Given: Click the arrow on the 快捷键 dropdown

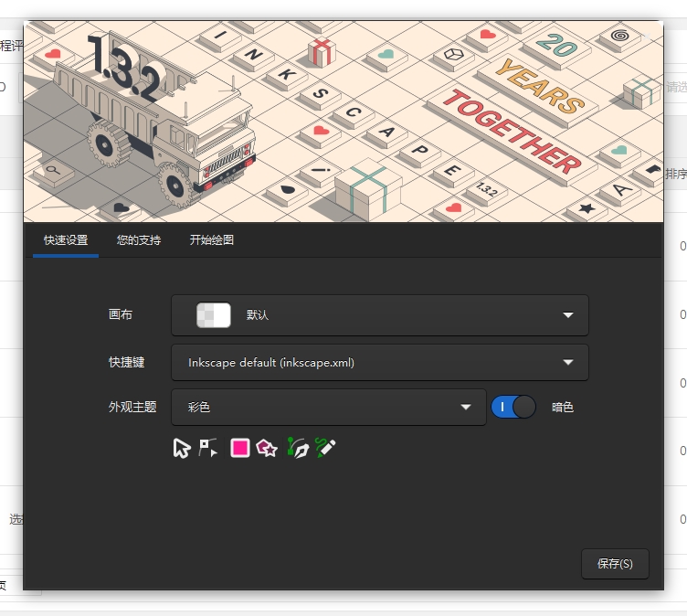Looking at the screenshot, I should [568, 362].
